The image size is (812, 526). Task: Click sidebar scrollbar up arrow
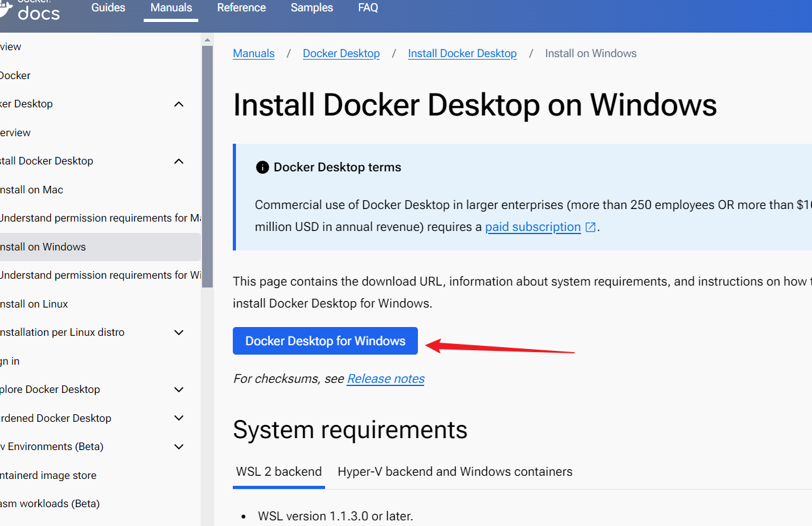[x=207, y=40]
